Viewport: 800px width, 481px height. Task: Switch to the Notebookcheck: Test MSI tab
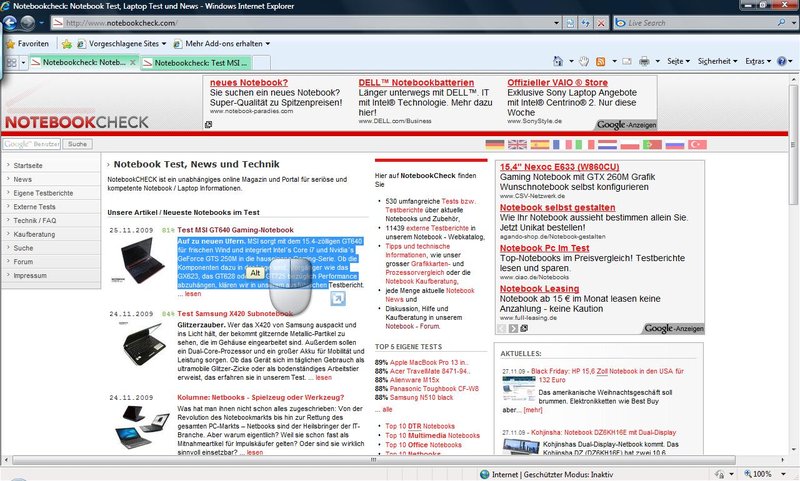196,63
